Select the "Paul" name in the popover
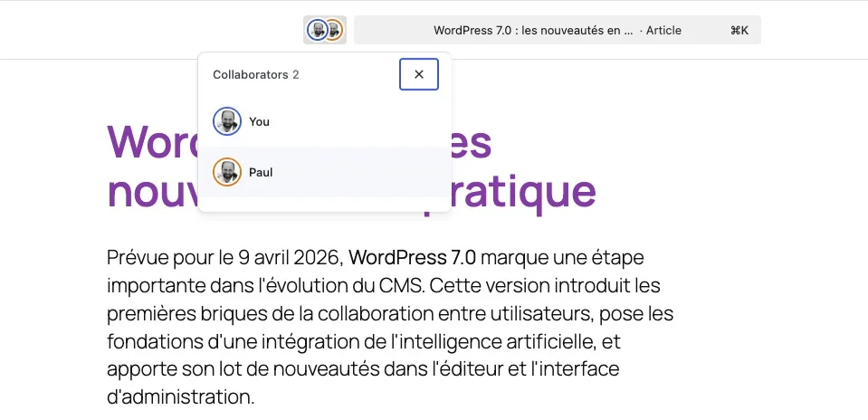Screen dimensions: 868x420 pyautogui.click(x=261, y=172)
